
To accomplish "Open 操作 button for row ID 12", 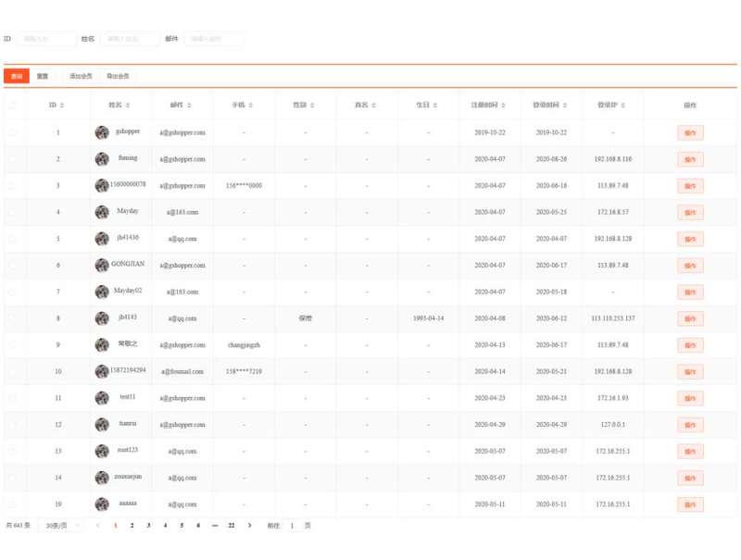I will point(690,425).
